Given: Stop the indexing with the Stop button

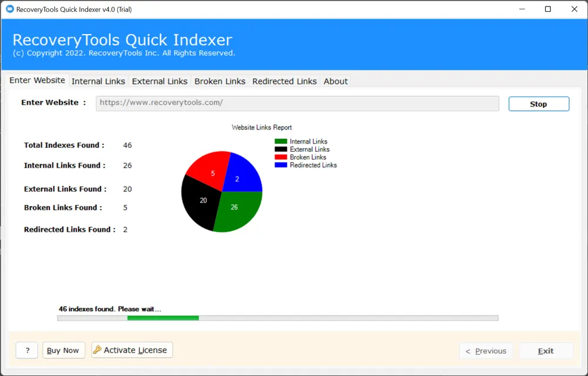Looking at the screenshot, I should (x=539, y=104).
